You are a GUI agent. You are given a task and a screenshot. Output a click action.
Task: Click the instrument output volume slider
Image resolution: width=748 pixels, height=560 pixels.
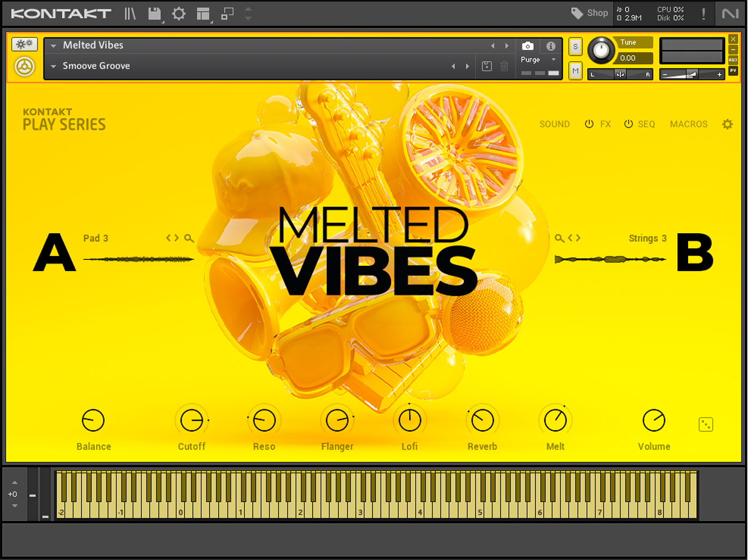pyautogui.click(x=692, y=74)
